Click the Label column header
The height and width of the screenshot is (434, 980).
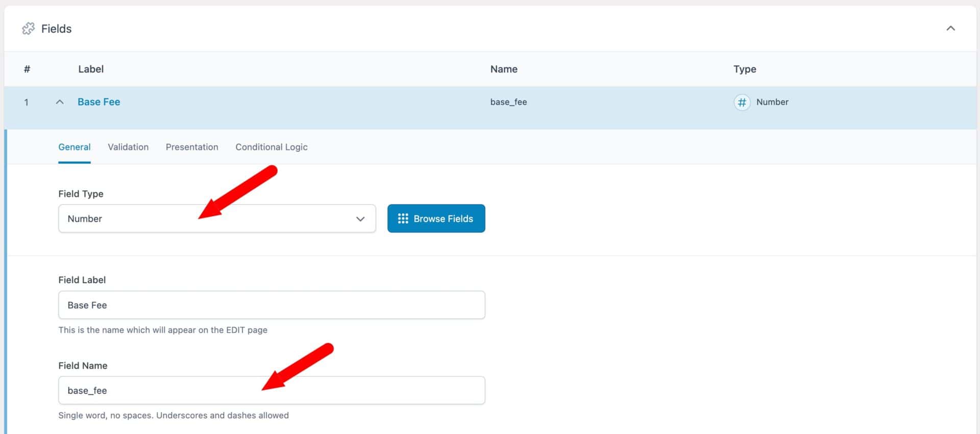coord(91,69)
